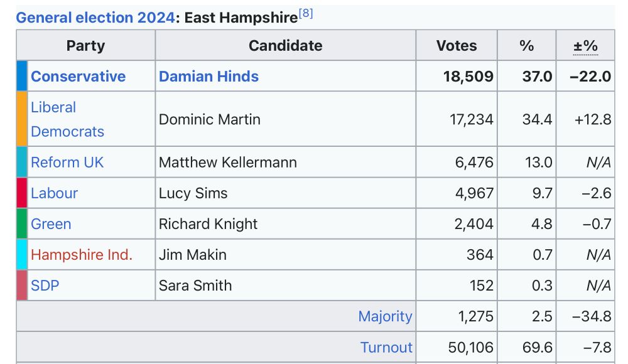
Task: Open the Reform UK party page
Action: click(67, 162)
